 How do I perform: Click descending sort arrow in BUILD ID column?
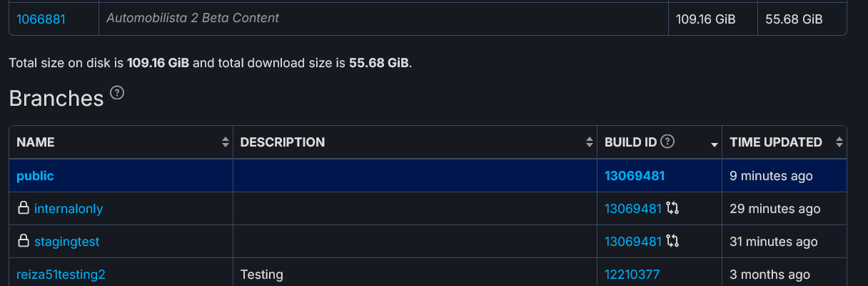pyautogui.click(x=714, y=145)
